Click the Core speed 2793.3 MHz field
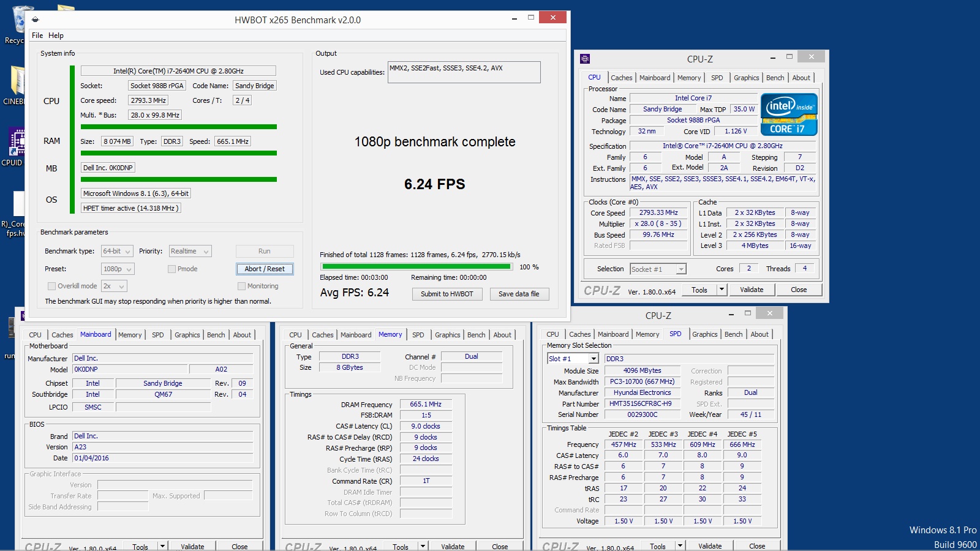This screenshot has width=980, height=551. 148,100
